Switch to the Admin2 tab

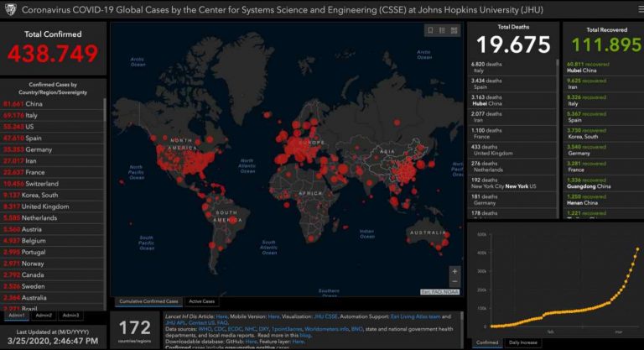[44, 315]
